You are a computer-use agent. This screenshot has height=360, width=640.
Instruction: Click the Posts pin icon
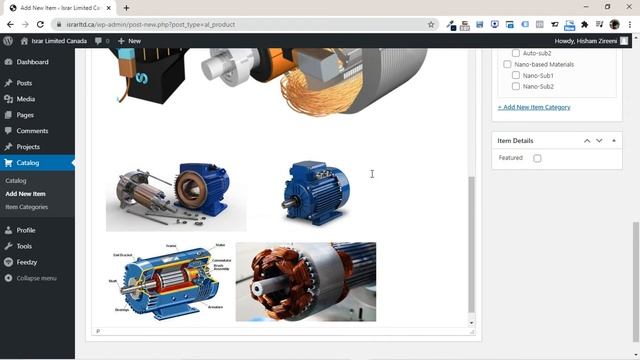(x=9, y=83)
